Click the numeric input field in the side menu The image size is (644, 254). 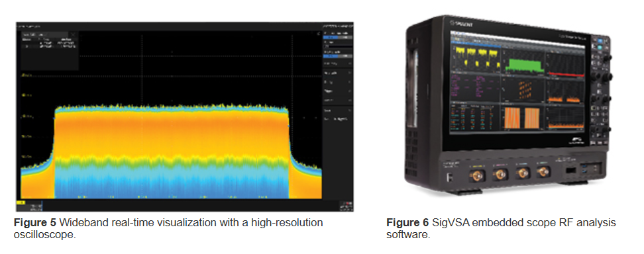338,46
